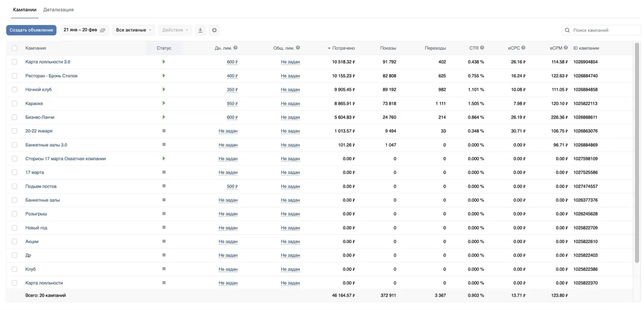The width and height of the screenshot is (644, 310).
Task: Click ID кампании column header
Action: (x=586, y=48)
